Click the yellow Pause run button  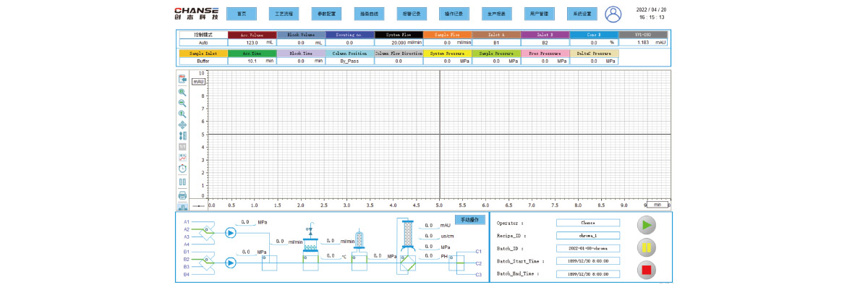coord(647,248)
